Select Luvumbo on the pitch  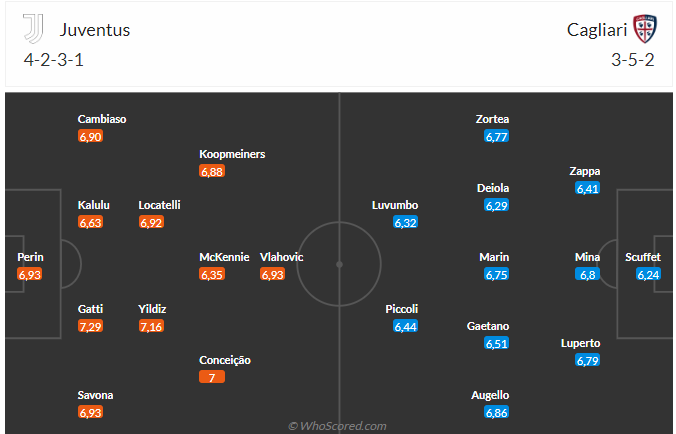coord(394,205)
